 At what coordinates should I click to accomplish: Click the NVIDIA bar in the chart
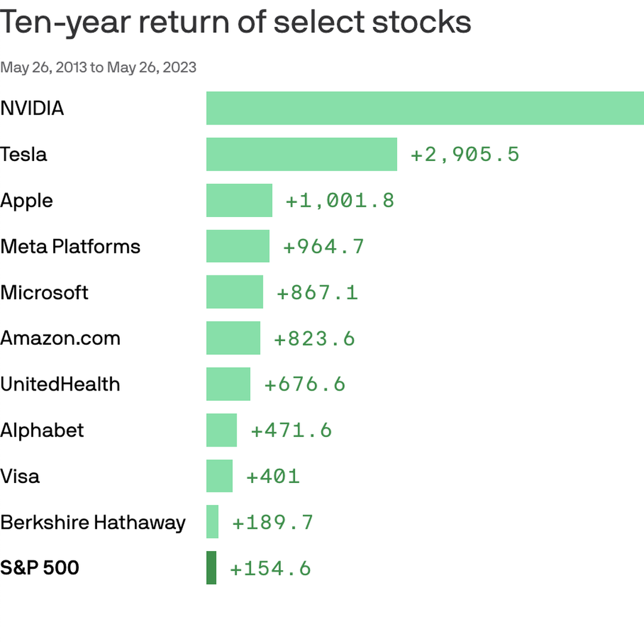tap(425, 108)
